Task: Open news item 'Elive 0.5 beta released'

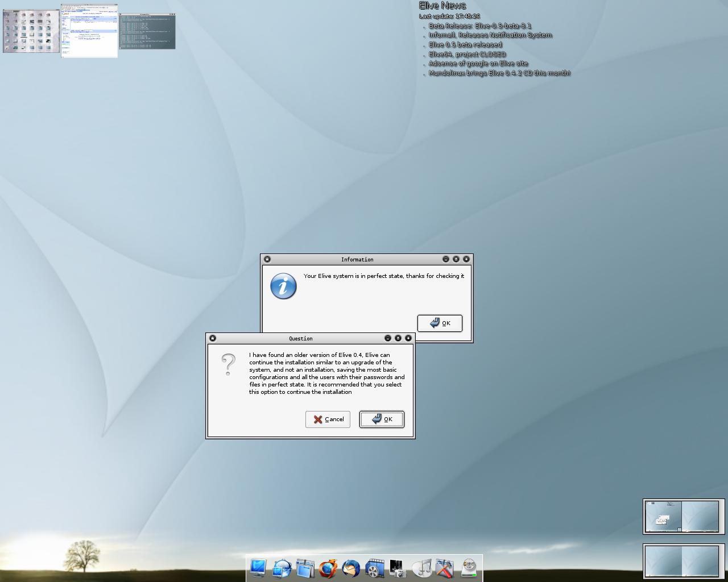Action: (x=465, y=44)
